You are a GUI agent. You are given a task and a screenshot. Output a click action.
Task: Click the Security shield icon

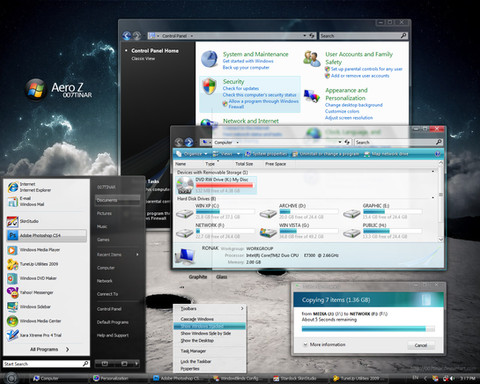point(209,87)
